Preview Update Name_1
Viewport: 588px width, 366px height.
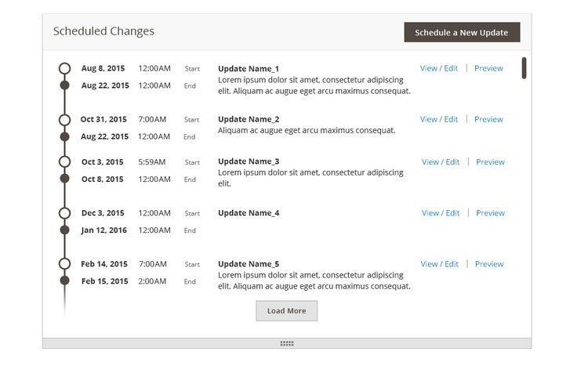488,68
